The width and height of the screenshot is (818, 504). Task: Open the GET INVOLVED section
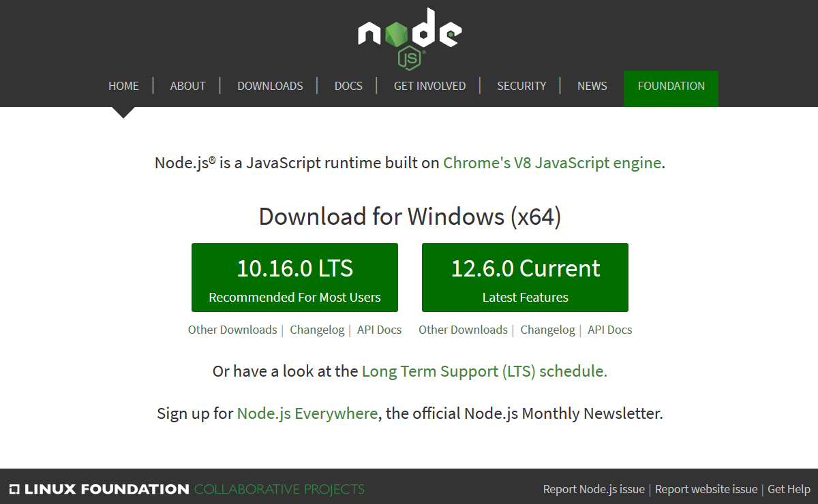coord(429,86)
